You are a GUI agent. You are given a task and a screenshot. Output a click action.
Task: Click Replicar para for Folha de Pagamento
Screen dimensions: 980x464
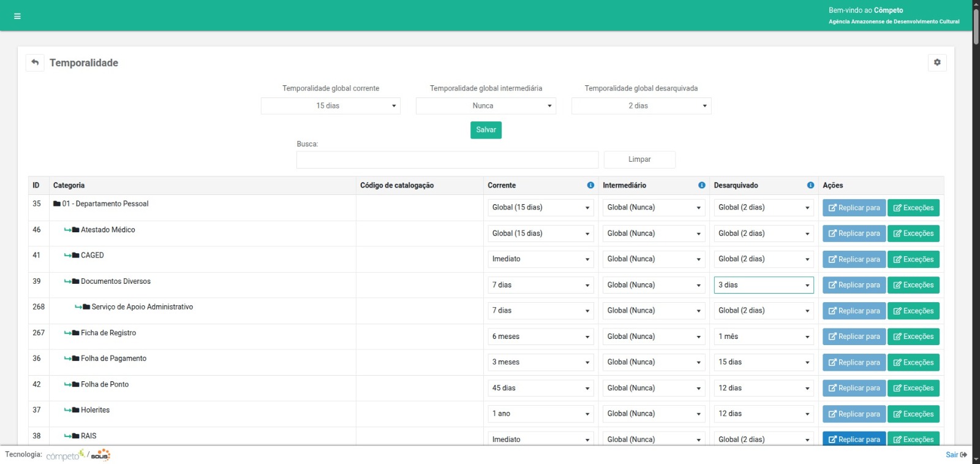coord(853,362)
